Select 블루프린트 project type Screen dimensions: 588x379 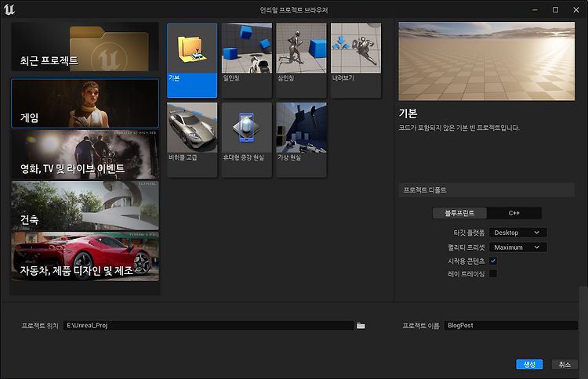coord(459,213)
